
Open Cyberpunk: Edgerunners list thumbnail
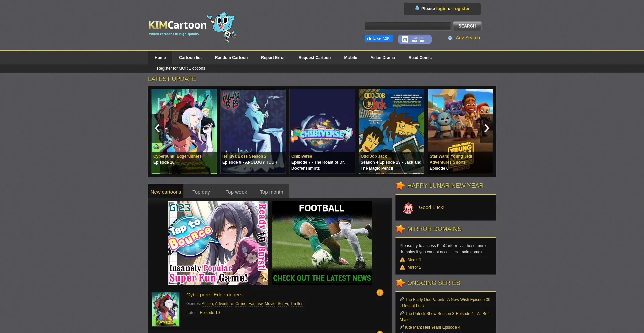(x=166, y=309)
